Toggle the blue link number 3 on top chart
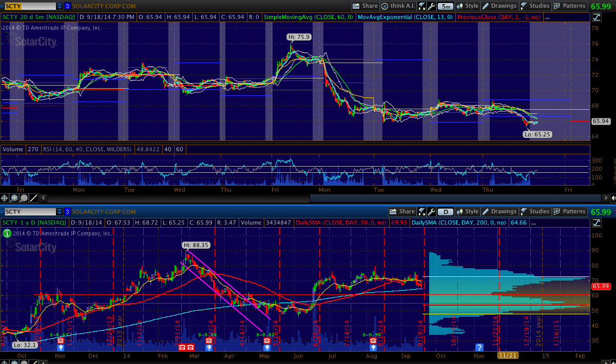The width and height of the screenshot is (616, 364). (x=67, y=6)
